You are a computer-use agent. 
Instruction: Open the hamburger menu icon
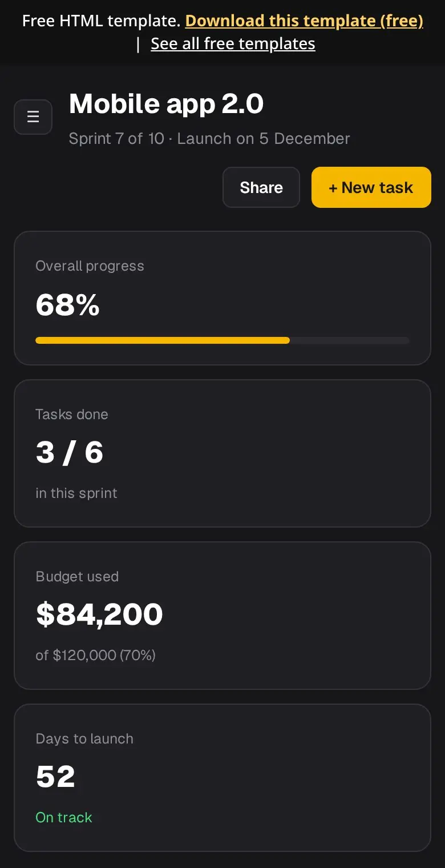pos(33,117)
